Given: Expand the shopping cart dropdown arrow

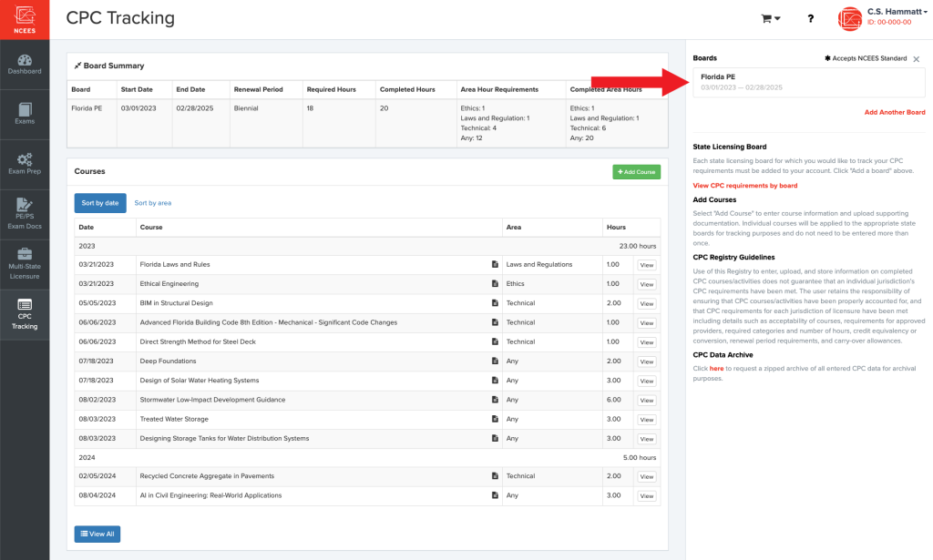Looking at the screenshot, I should pyautogui.click(x=777, y=18).
